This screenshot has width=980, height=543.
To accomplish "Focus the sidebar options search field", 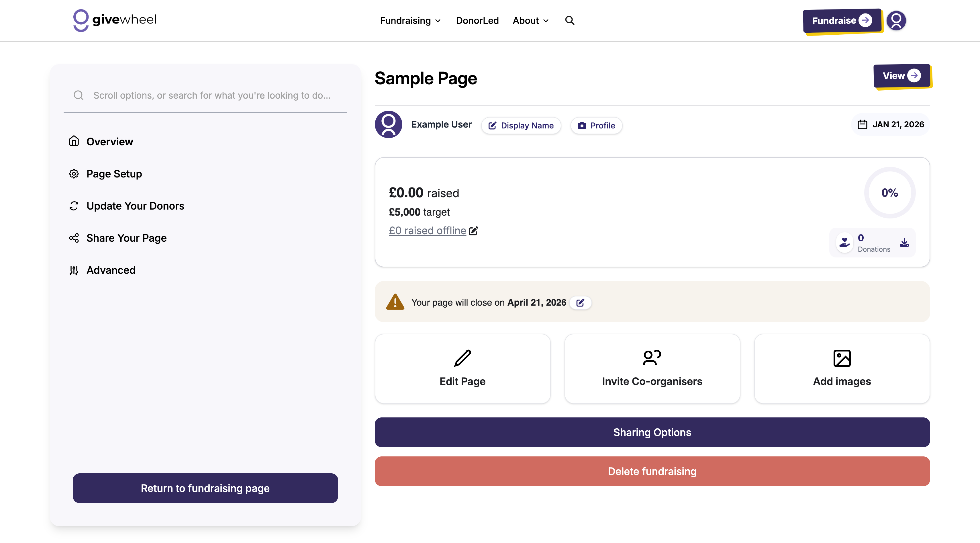I will [x=211, y=95].
